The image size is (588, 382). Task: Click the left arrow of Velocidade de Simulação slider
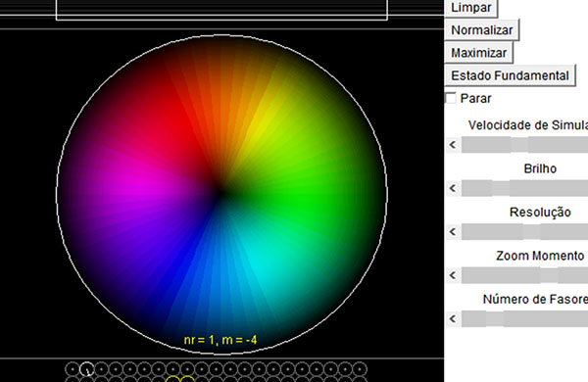click(x=453, y=145)
